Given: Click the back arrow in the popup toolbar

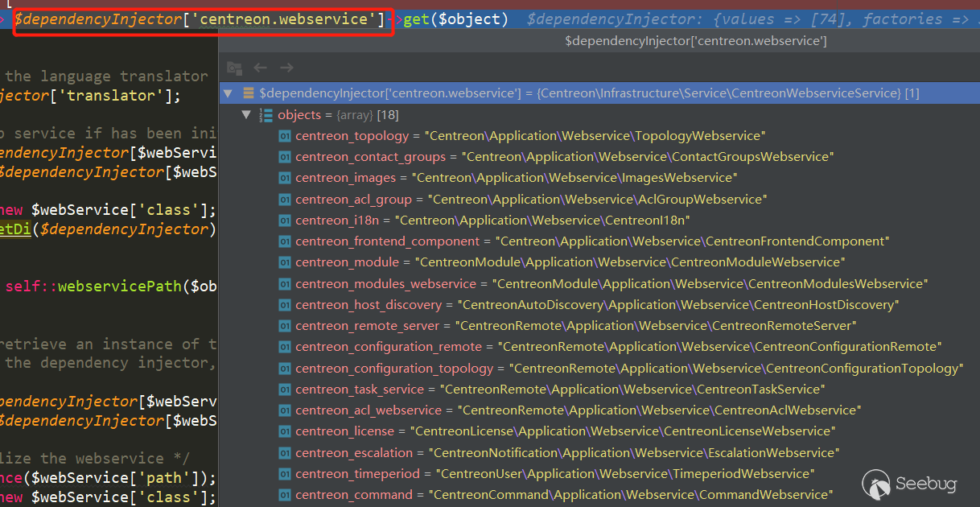Looking at the screenshot, I should tap(260, 68).
